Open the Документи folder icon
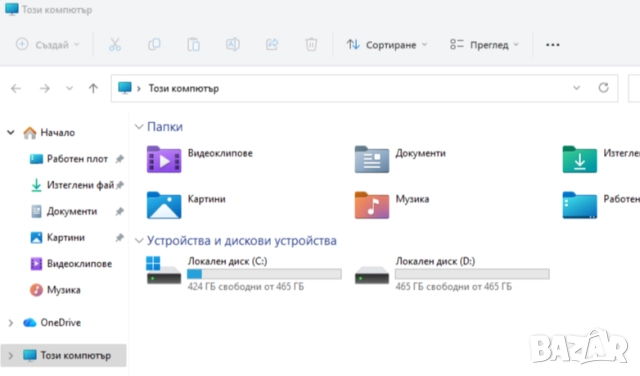The height and width of the screenshot is (376, 640). click(x=371, y=159)
